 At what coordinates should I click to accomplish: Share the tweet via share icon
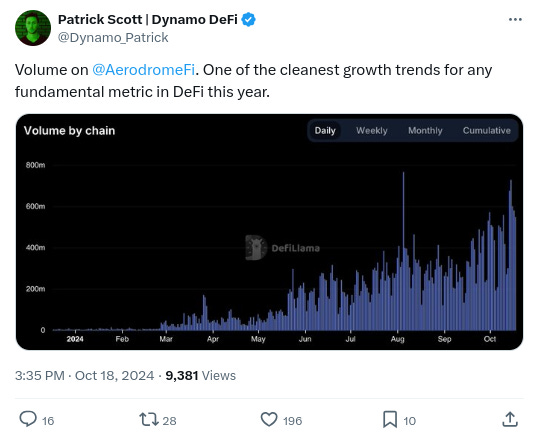click(510, 419)
